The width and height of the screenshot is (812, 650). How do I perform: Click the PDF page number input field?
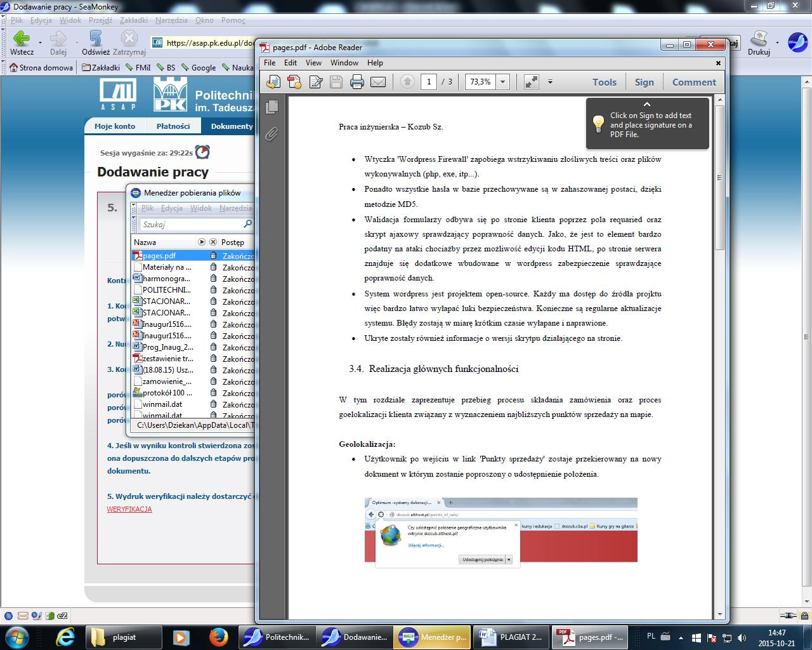click(429, 82)
